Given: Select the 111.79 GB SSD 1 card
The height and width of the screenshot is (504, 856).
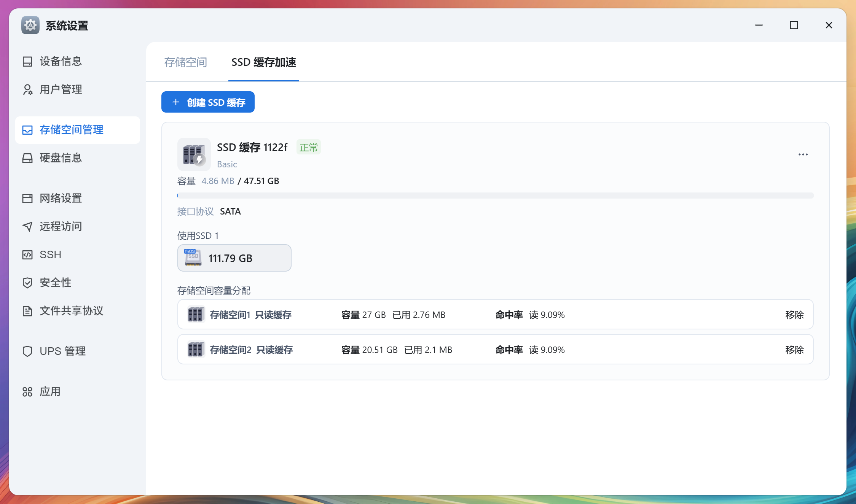Looking at the screenshot, I should click(x=234, y=258).
